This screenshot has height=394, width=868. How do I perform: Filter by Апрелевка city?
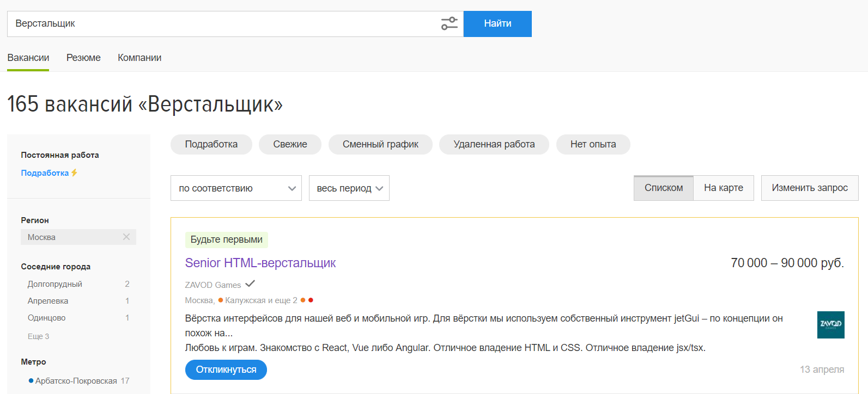[48, 300]
